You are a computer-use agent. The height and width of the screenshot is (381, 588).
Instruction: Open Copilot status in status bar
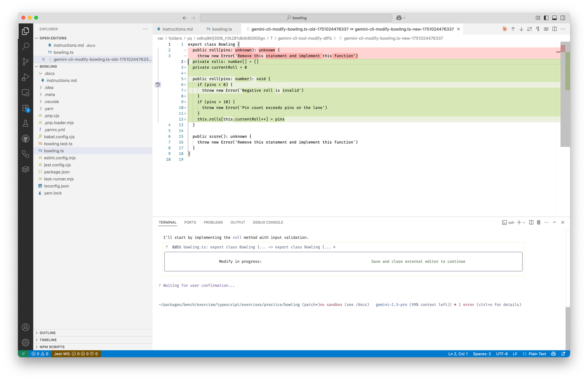click(554, 354)
